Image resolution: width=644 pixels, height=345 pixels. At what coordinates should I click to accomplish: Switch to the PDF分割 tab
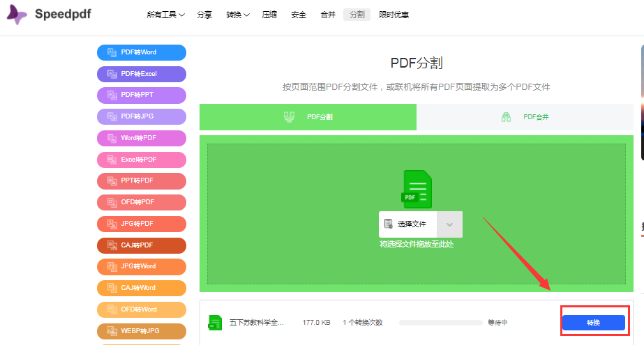point(308,117)
